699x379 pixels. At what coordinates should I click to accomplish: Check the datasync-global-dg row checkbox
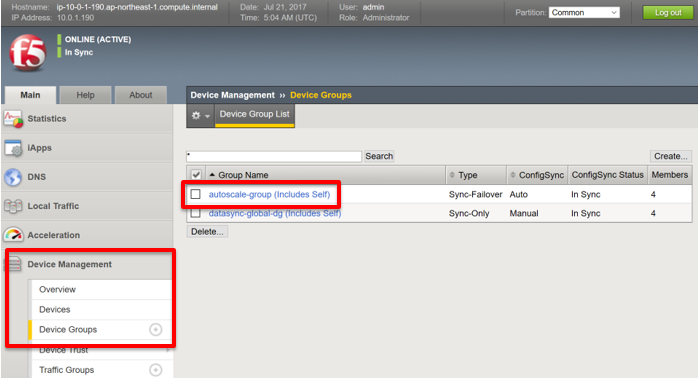tap(195, 213)
